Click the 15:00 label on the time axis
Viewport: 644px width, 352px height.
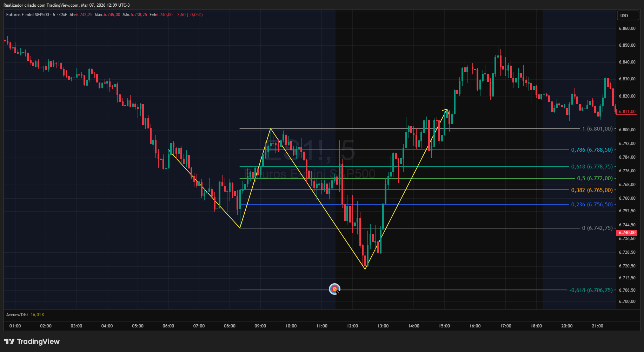pos(444,326)
